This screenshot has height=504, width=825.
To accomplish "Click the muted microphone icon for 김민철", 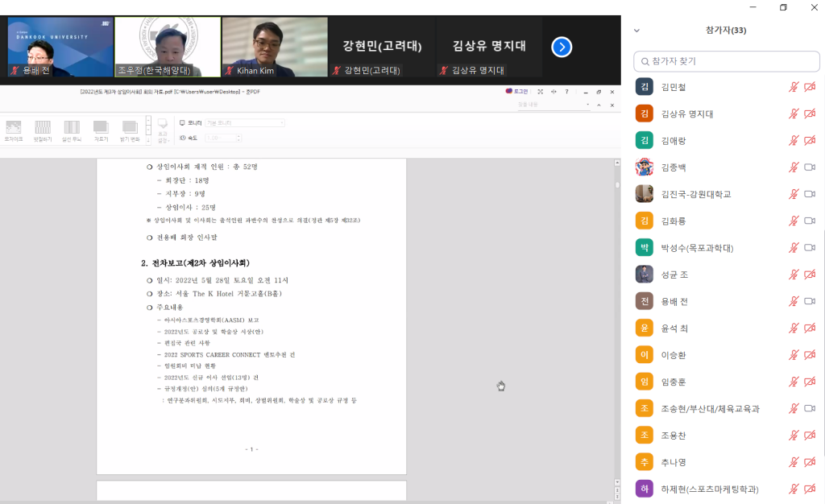I will (x=794, y=87).
